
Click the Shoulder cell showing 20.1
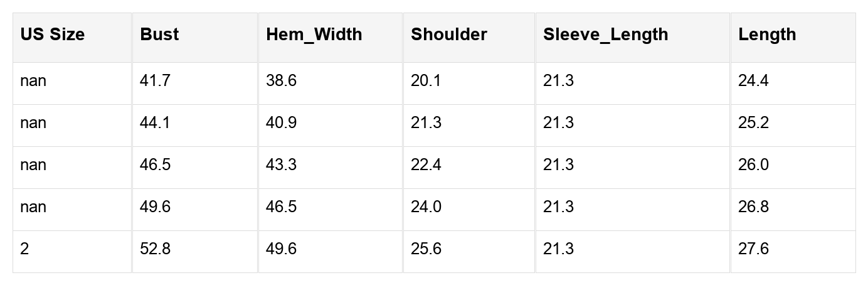(426, 81)
